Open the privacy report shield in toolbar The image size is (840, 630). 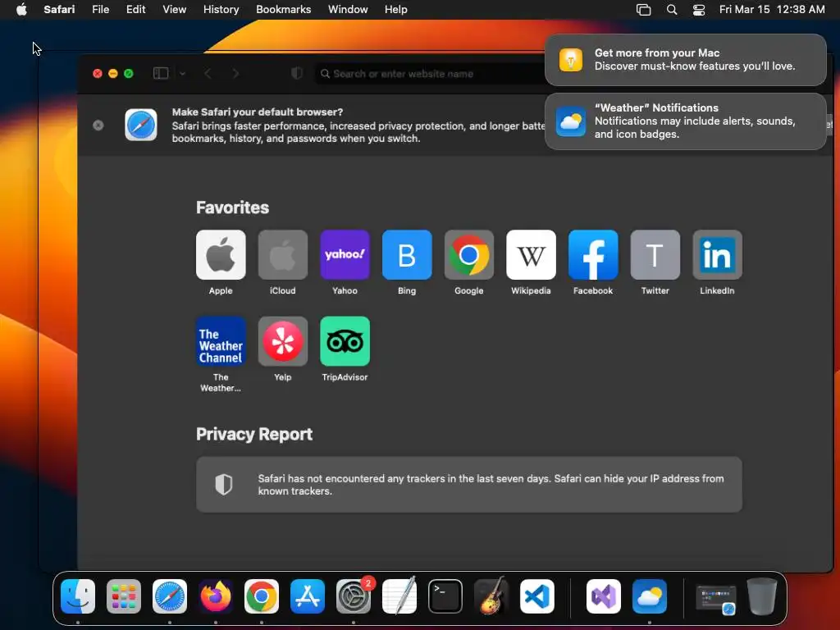point(297,73)
